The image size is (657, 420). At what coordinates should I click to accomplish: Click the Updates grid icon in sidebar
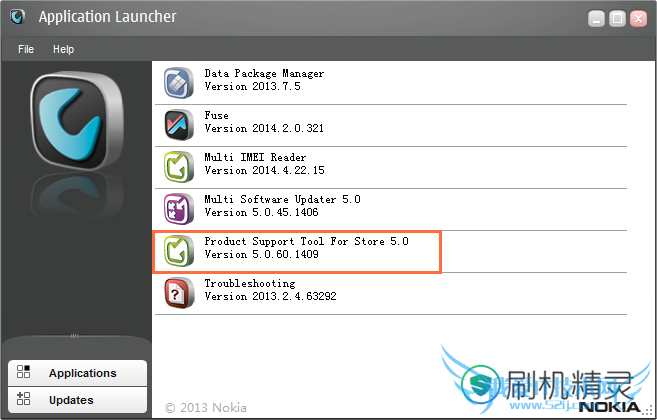(23, 399)
